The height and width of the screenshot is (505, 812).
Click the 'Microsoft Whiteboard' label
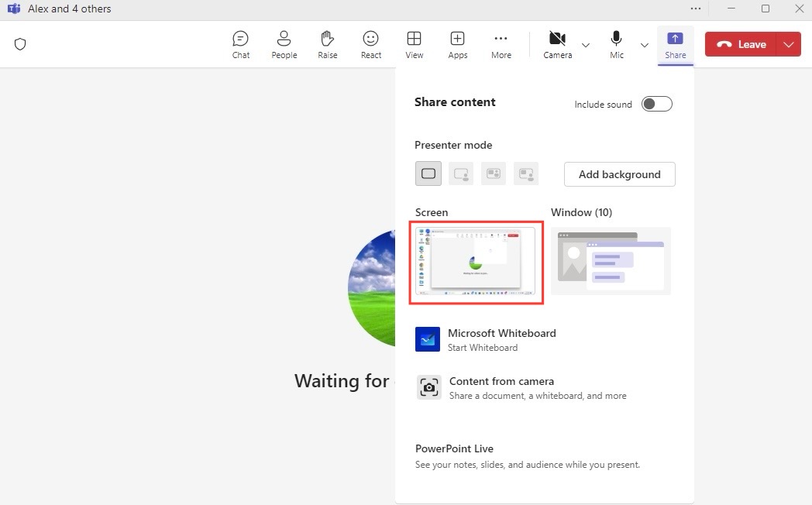502,333
